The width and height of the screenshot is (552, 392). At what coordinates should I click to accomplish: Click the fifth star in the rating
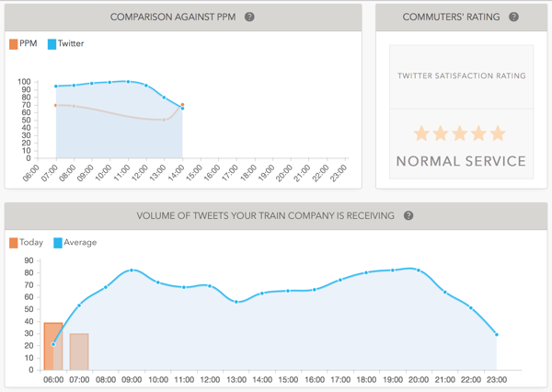click(498, 133)
